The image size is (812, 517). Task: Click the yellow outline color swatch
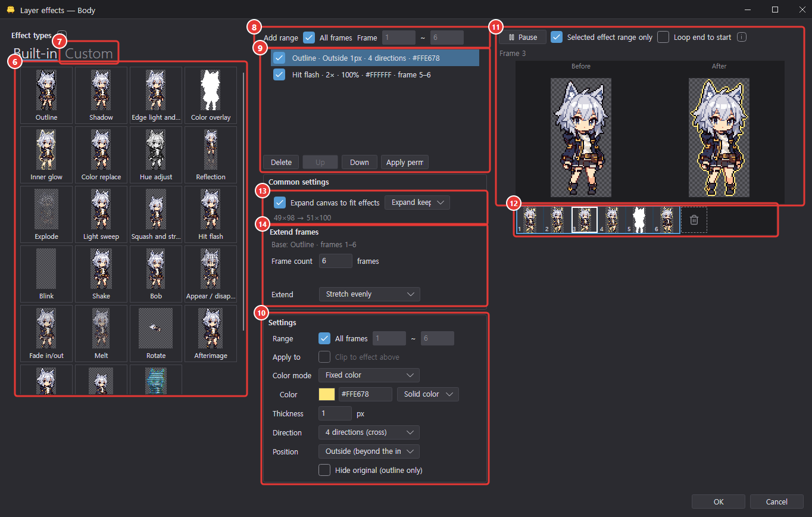pyautogui.click(x=327, y=394)
